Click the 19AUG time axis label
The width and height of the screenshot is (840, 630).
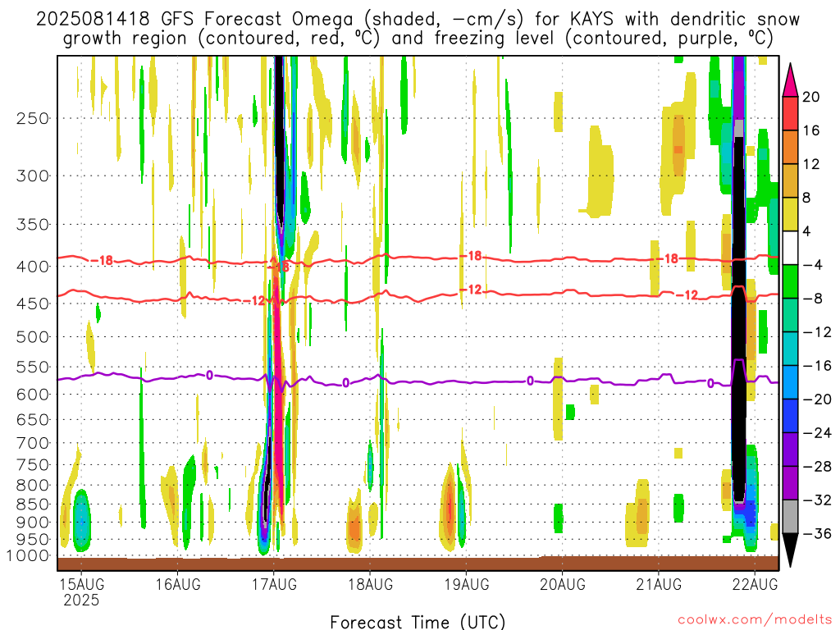[466, 584]
